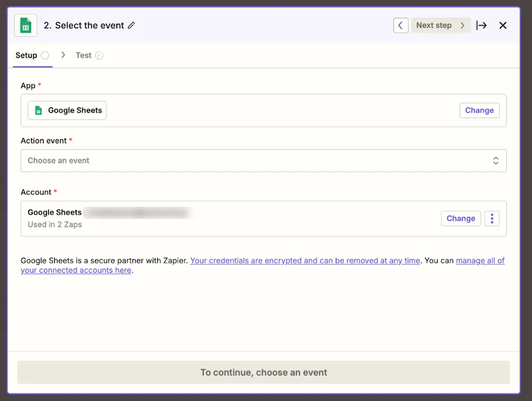The image size is (532, 401).
Task: Go to previous step with left chevron
Action: [x=401, y=25]
